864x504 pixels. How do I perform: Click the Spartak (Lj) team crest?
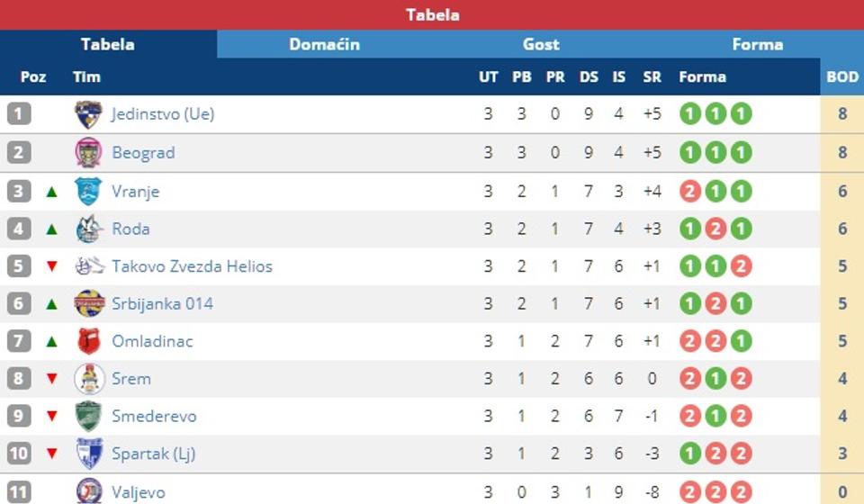[88, 454]
